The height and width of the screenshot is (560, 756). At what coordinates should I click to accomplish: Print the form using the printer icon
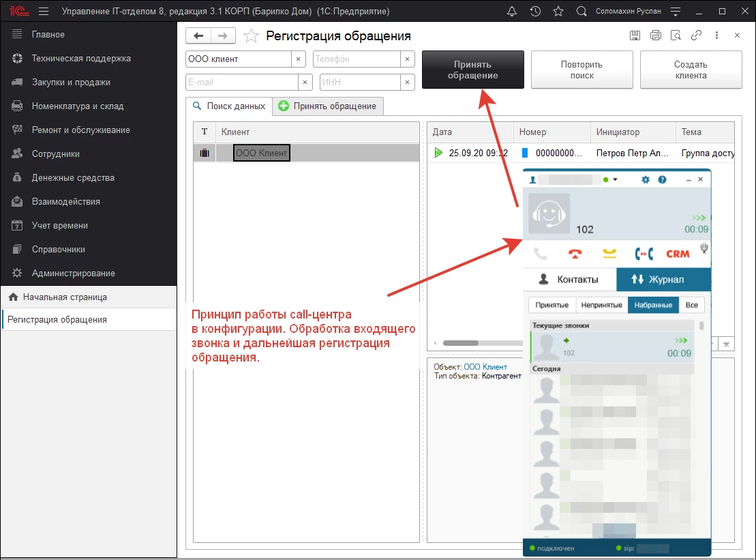655,35
